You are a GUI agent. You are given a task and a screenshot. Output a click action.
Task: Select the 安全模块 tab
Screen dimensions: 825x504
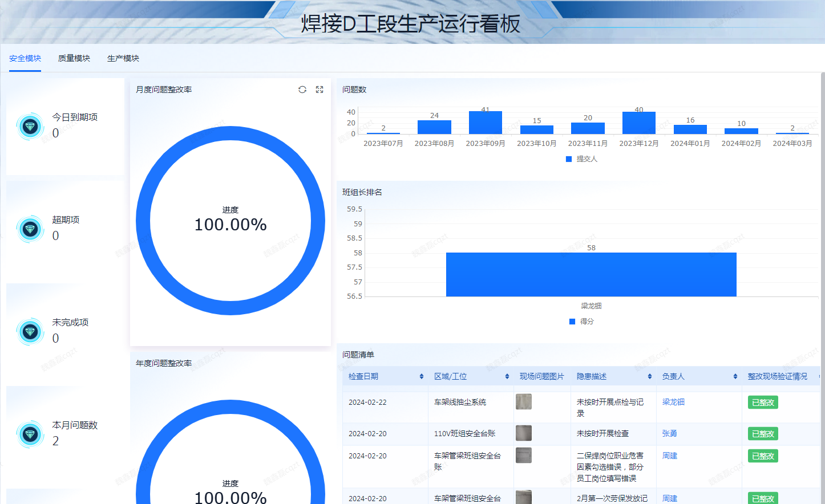pyautogui.click(x=25, y=58)
